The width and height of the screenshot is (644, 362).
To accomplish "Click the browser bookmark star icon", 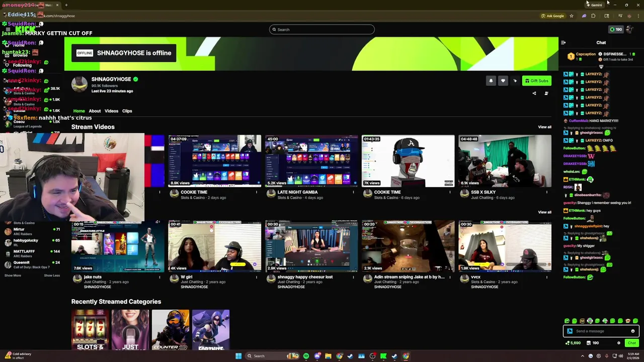I will coord(572,16).
